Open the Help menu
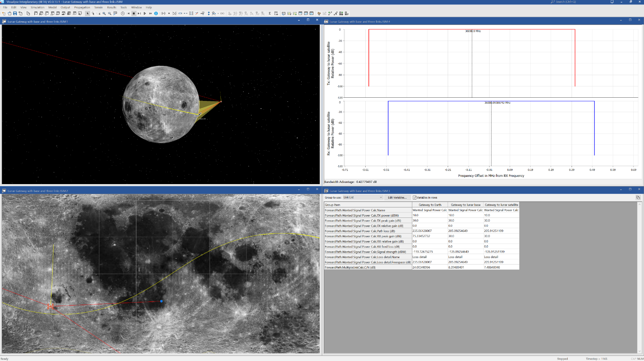The height and width of the screenshot is (361, 644). tap(149, 7)
